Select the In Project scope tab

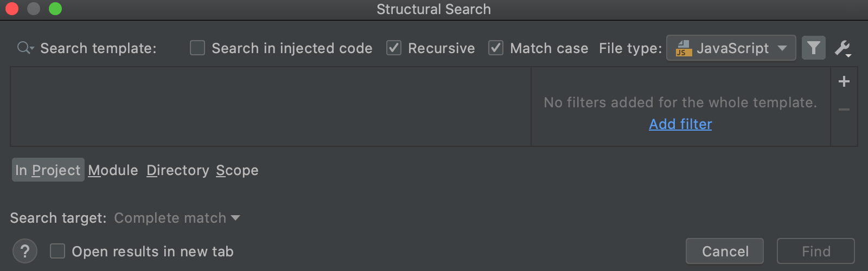tap(48, 170)
